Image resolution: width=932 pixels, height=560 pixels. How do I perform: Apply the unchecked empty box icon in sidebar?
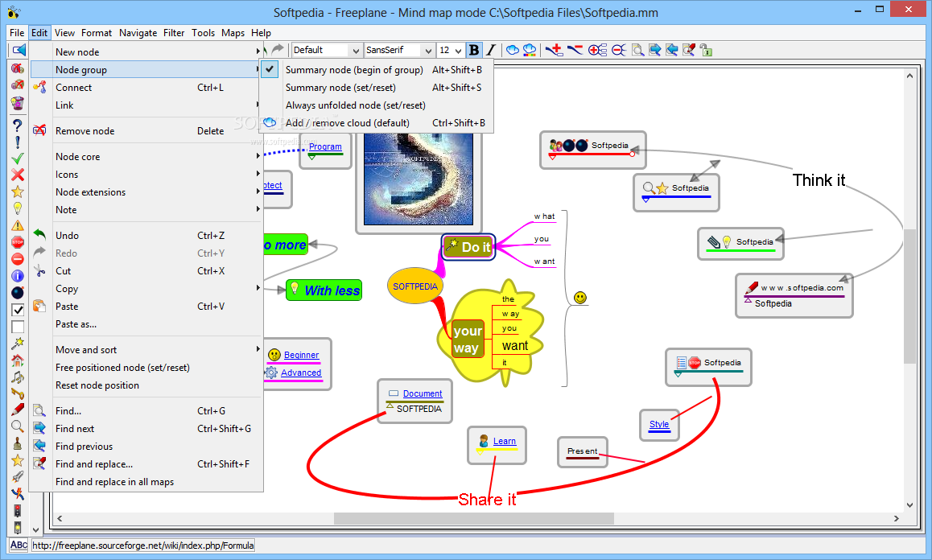(18, 327)
